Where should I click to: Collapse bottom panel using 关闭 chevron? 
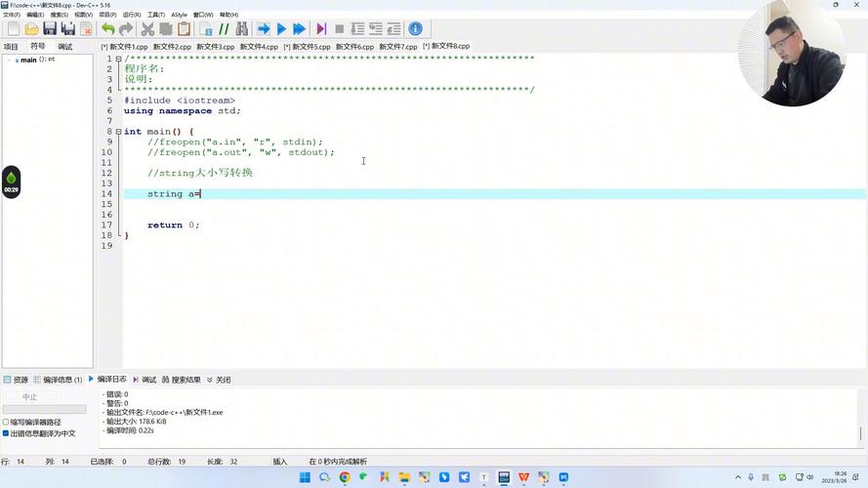[x=218, y=379]
